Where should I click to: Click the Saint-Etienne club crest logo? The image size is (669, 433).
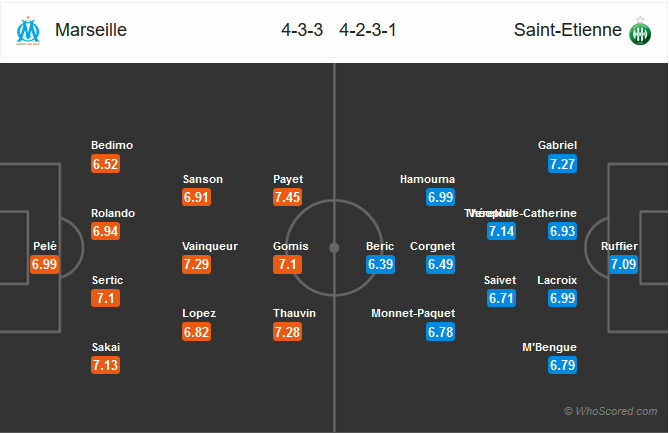tap(640, 31)
